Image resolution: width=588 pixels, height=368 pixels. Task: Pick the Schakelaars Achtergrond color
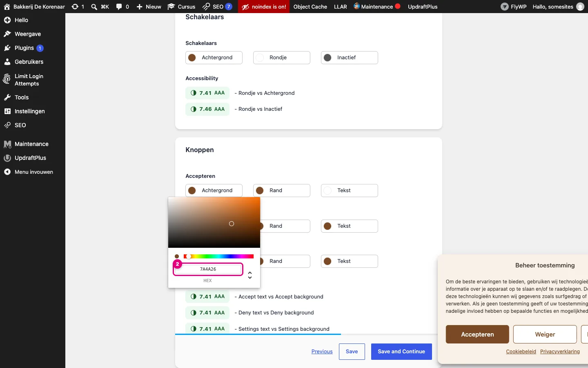click(x=214, y=58)
